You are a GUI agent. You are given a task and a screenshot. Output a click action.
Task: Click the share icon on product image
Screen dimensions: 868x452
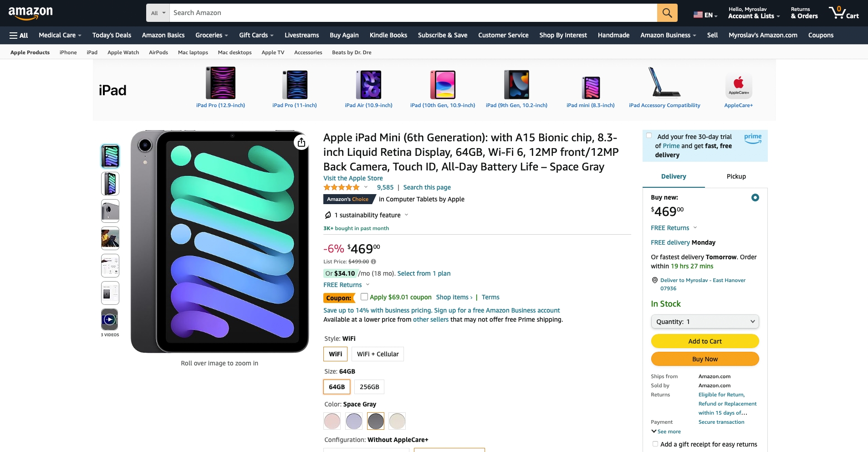(x=301, y=143)
